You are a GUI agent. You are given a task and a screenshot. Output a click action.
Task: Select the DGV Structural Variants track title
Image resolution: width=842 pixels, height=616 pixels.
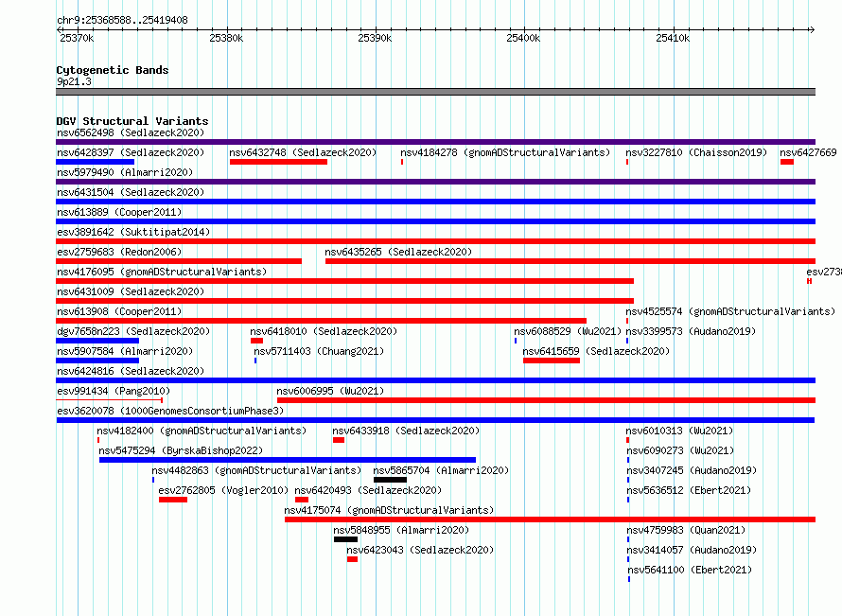pos(132,121)
